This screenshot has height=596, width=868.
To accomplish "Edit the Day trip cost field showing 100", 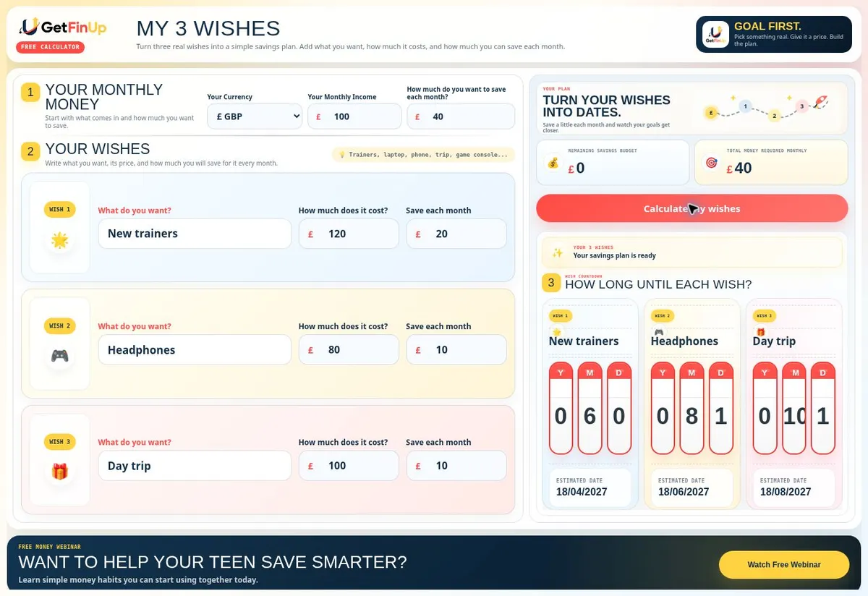I will pyautogui.click(x=349, y=466).
